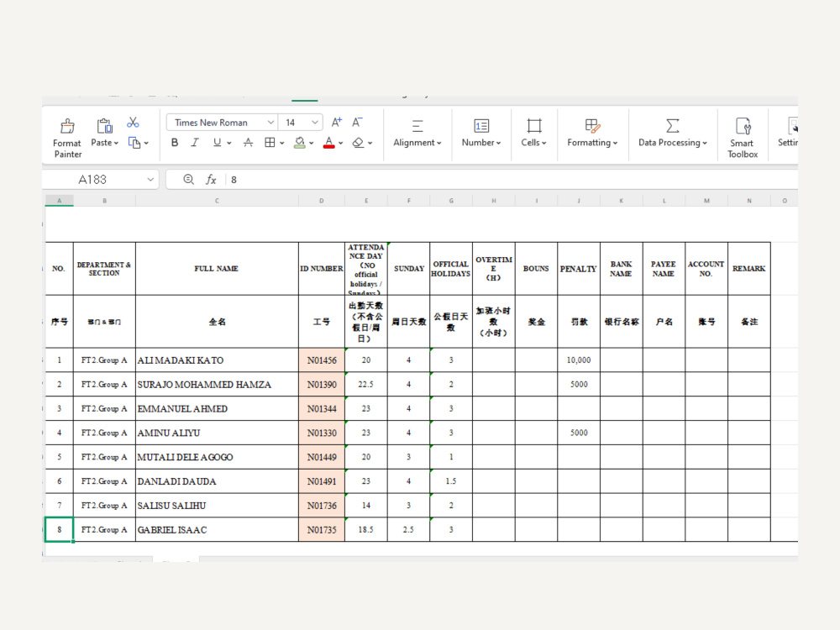Click the FULL NAME header cell

click(x=217, y=269)
